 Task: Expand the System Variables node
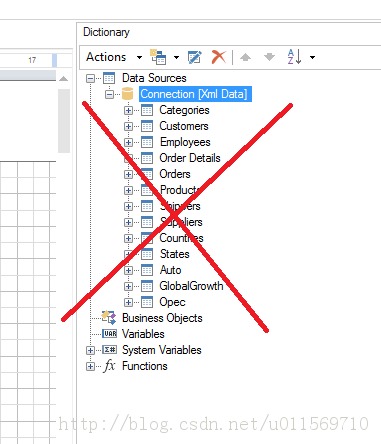pos(90,350)
